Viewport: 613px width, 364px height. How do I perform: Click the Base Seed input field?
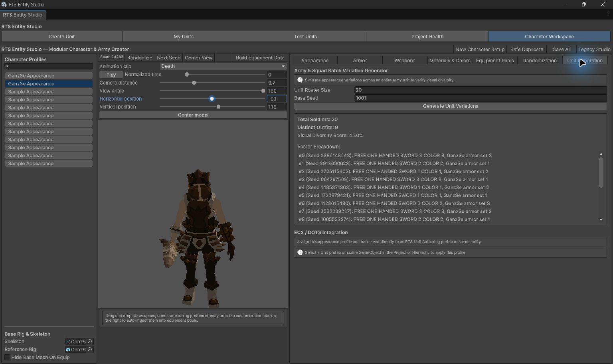click(480, 98)
